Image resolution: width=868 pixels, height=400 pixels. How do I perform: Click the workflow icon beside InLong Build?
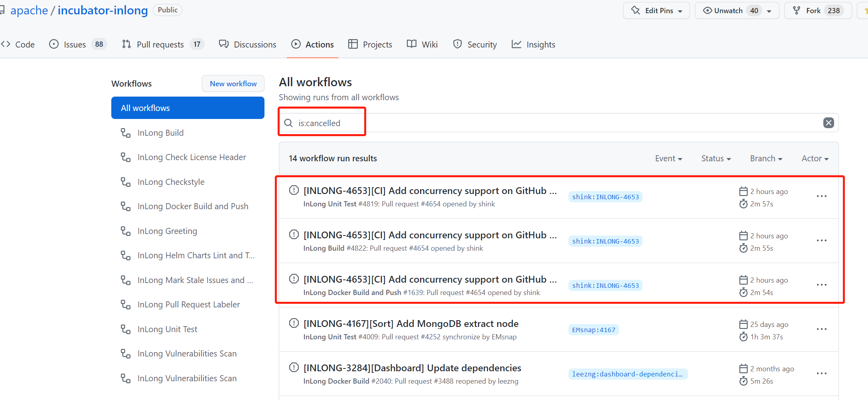click(126, 133)
